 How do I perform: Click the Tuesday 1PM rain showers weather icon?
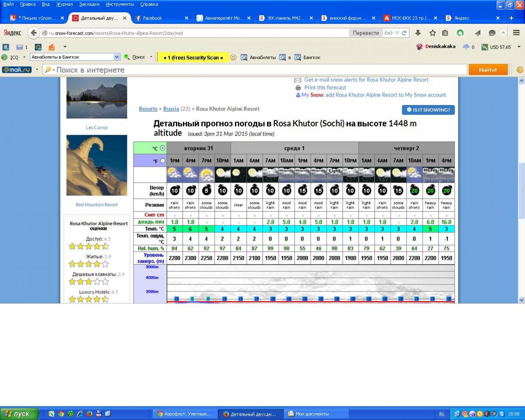pos(175,175)
